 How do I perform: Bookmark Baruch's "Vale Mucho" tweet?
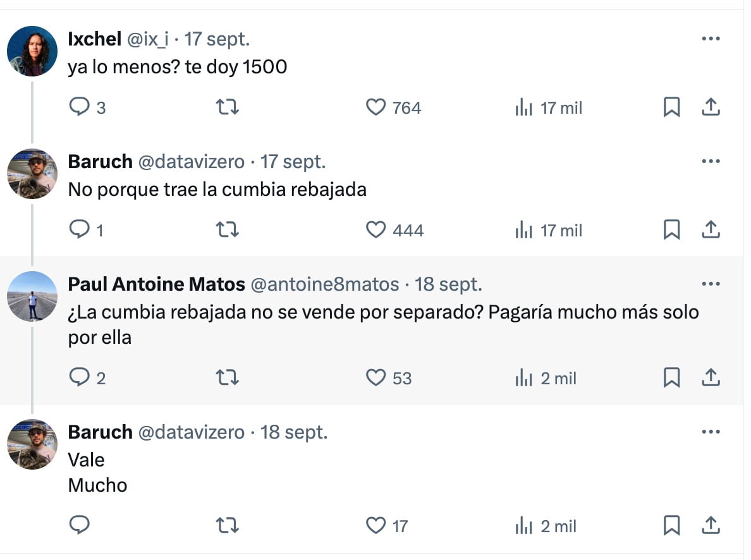(x=672, y=525)
